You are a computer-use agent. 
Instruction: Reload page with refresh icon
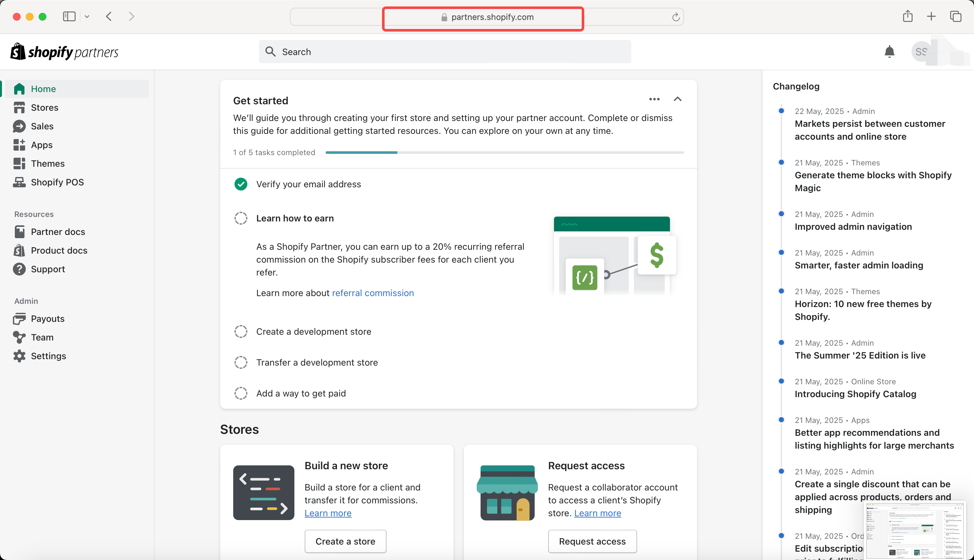pyautogui.click(x=676, y=17)
